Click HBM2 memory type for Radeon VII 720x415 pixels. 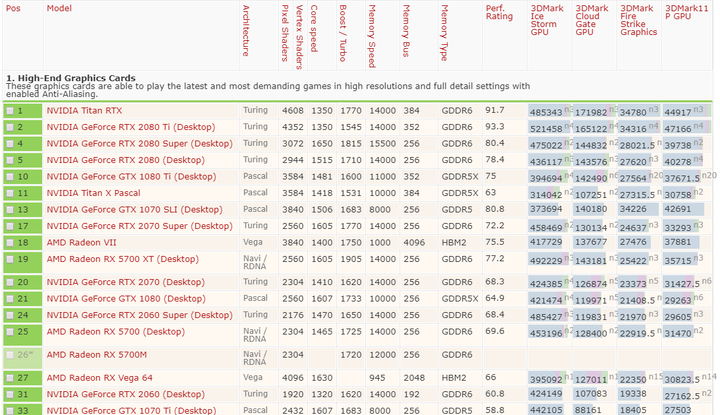pyautogui.click(x=454, y=243)
